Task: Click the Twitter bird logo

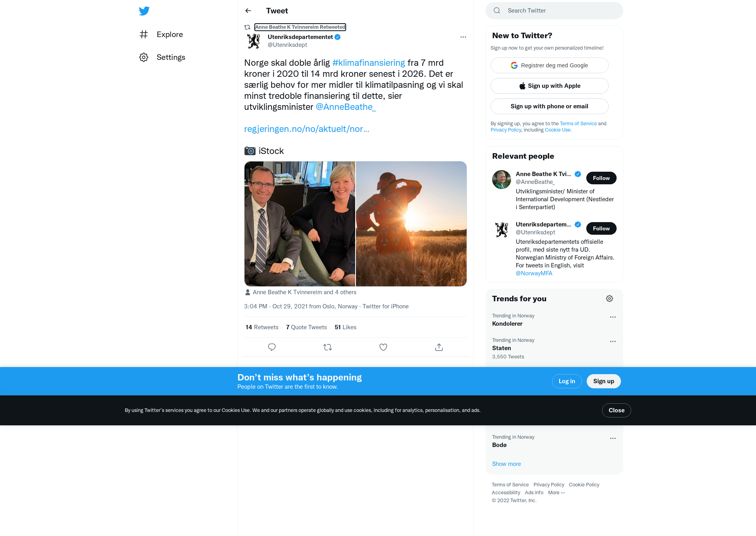Action: [x=144, y=11]
